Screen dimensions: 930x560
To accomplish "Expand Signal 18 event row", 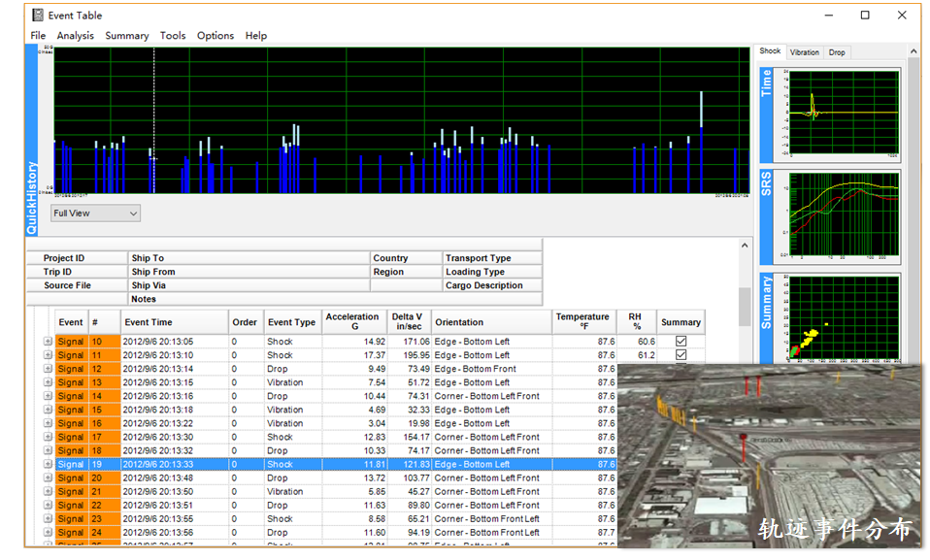I will tap(48, 451).
